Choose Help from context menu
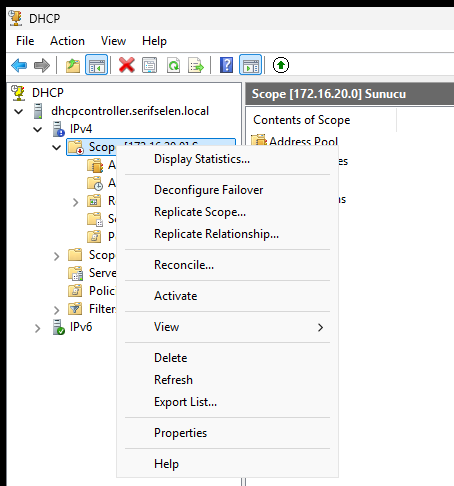 pos(227,464)
